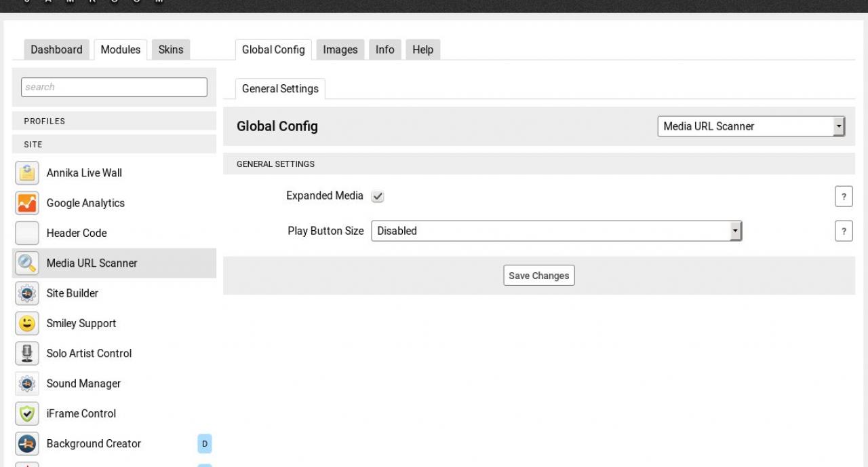The image size is (868, 467).
Task: Select the Solo Artist Control microphone icon
Action: coord(27,353)
